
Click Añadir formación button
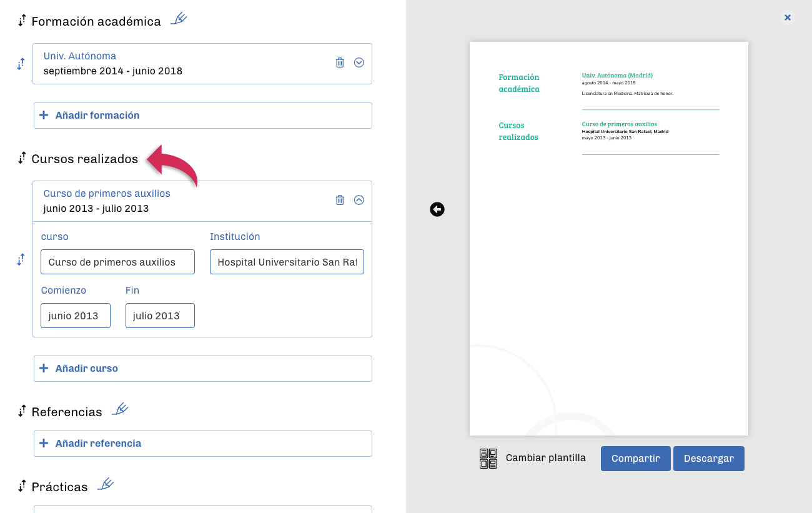coord(203,116)
